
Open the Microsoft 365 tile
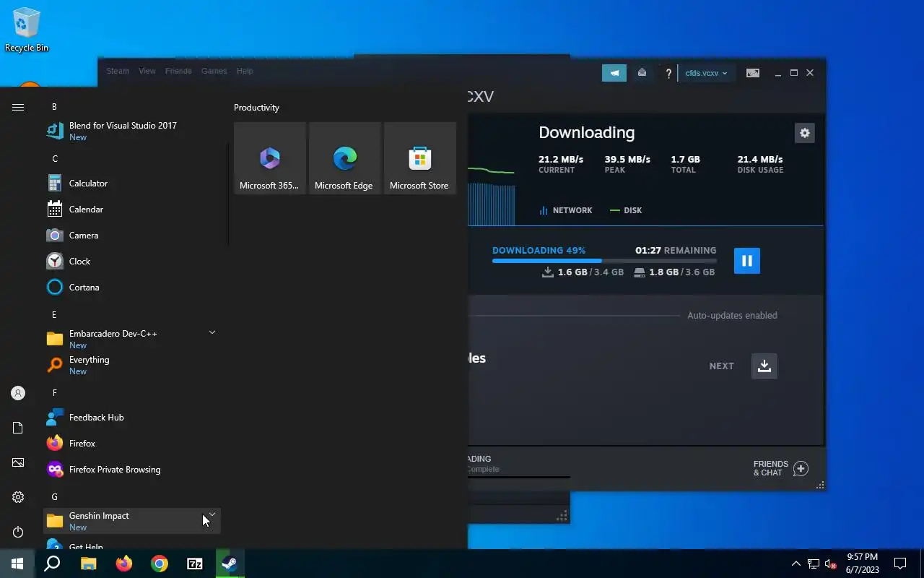[x=270, y=158]
